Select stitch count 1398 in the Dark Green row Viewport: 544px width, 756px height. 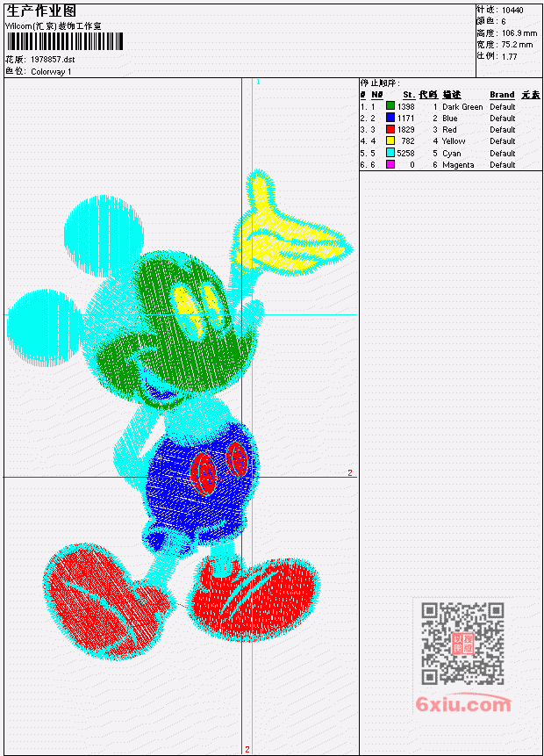405,106
